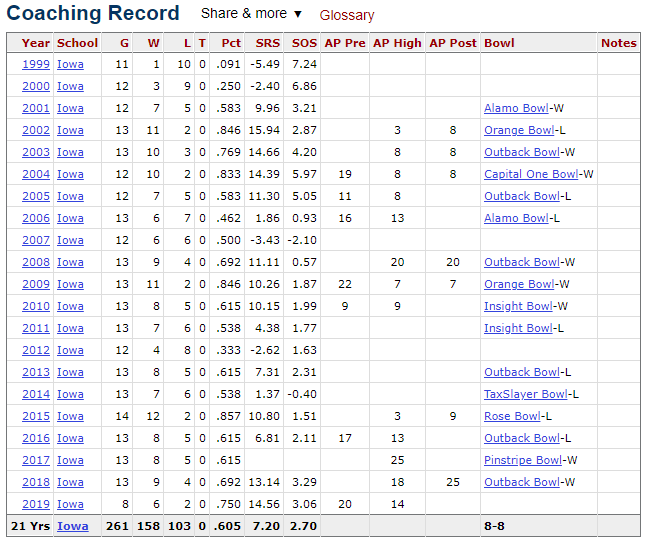
Task: Open the 2015 season link
Action: coord(36,416)
